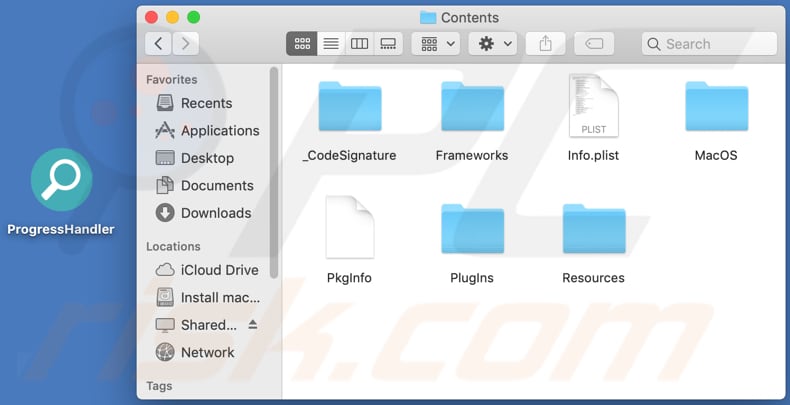Screen dimensions: 790x405
Task: Select the Frameworks folder icon
Action: pyautogui.click(x=472, y=106)
